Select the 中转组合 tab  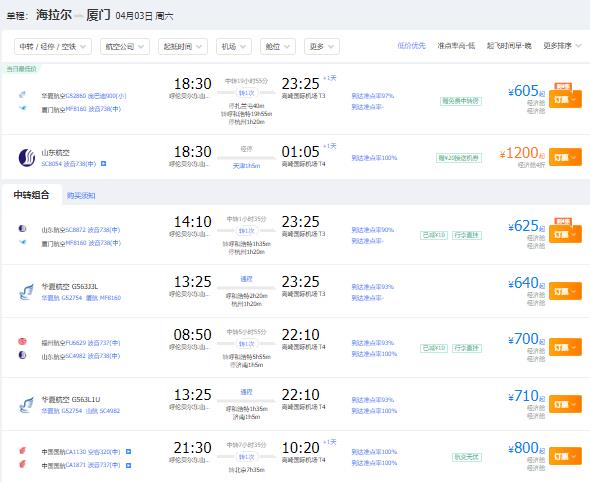[x=32, y=195]
